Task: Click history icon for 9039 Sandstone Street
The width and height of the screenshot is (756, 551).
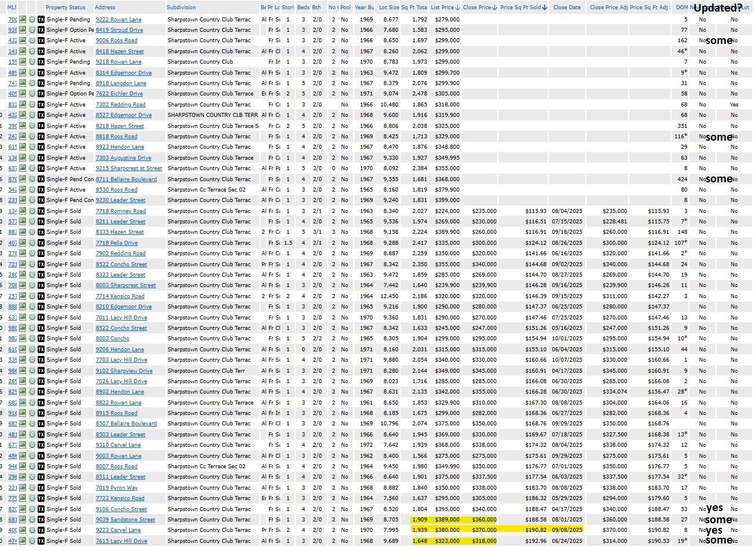Action: click(32, 520)
